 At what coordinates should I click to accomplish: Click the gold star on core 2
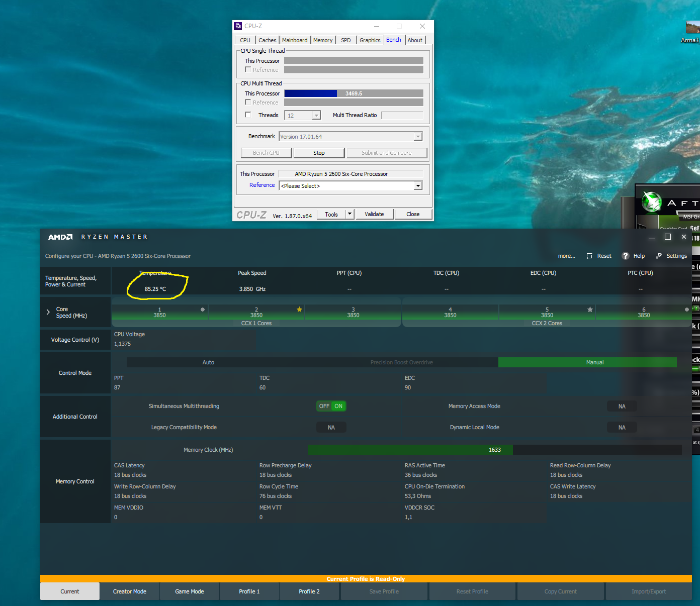(x=300, y=310)
